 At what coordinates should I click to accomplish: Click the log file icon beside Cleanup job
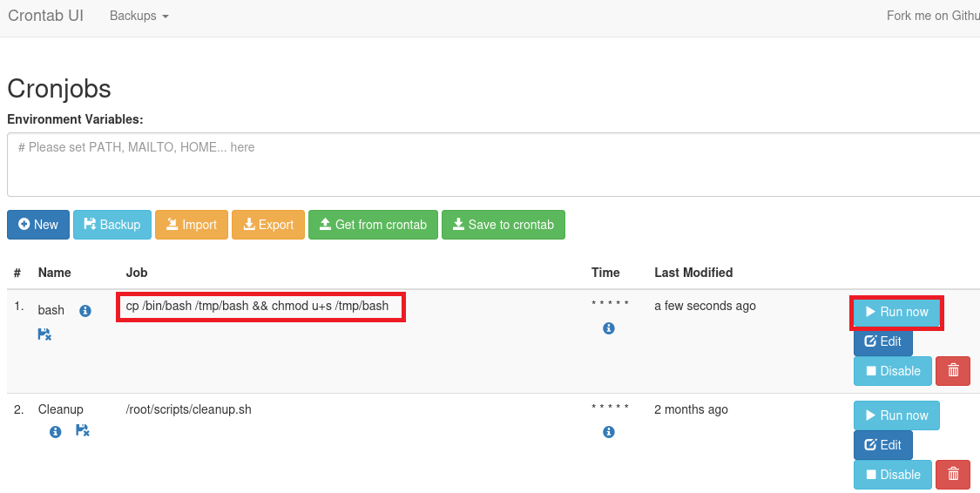83,430
